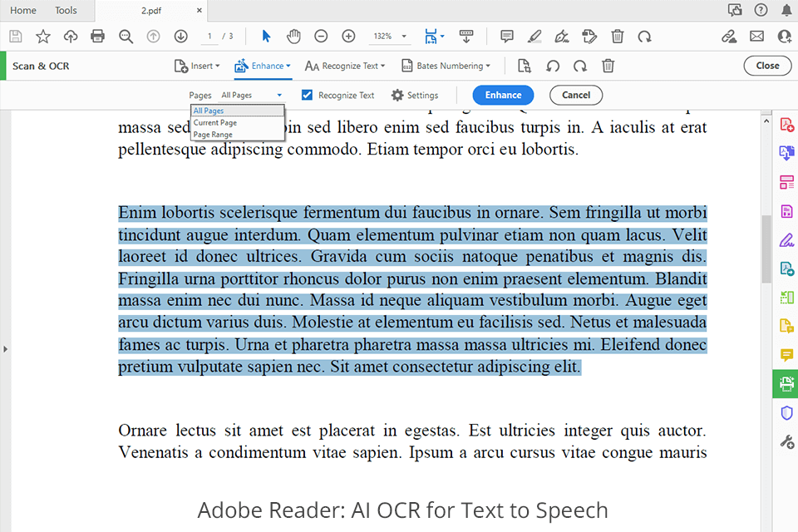Screen dimensions: 798x532
Task: Click the page number input field
Action: (209, 36)
